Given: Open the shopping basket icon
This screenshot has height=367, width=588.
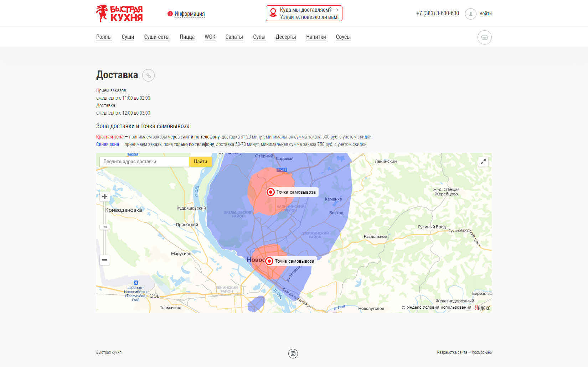Looking at the screenshot, I should click(484, 37).
